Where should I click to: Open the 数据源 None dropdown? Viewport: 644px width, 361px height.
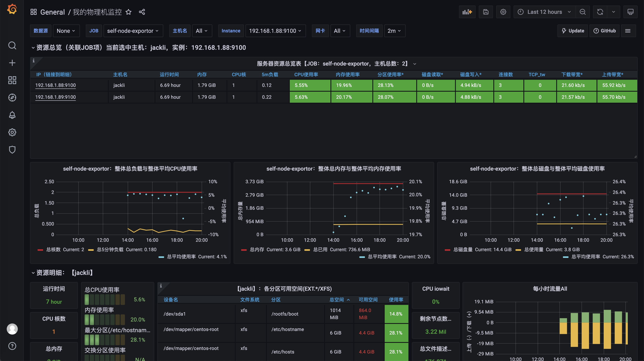point(66,31)
